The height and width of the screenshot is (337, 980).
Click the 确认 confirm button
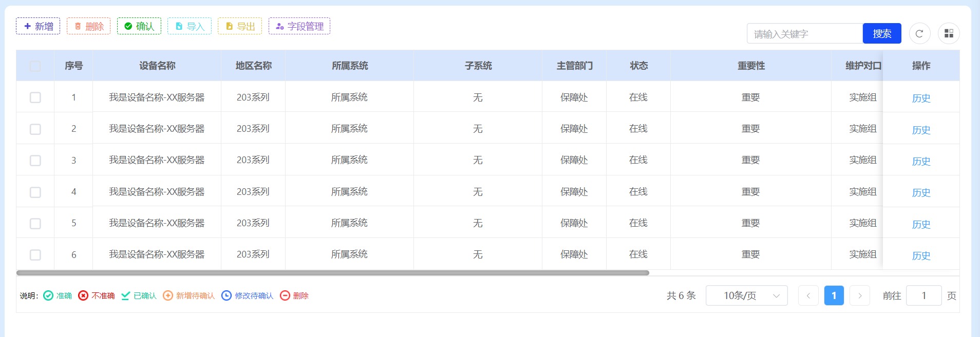139,26
